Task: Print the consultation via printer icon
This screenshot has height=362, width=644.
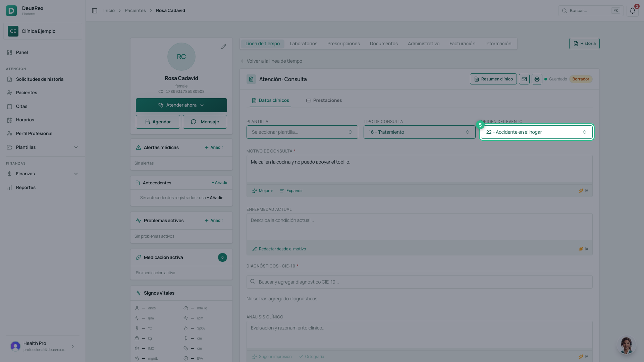Action: pyautogui.click(x=537, y=79)
